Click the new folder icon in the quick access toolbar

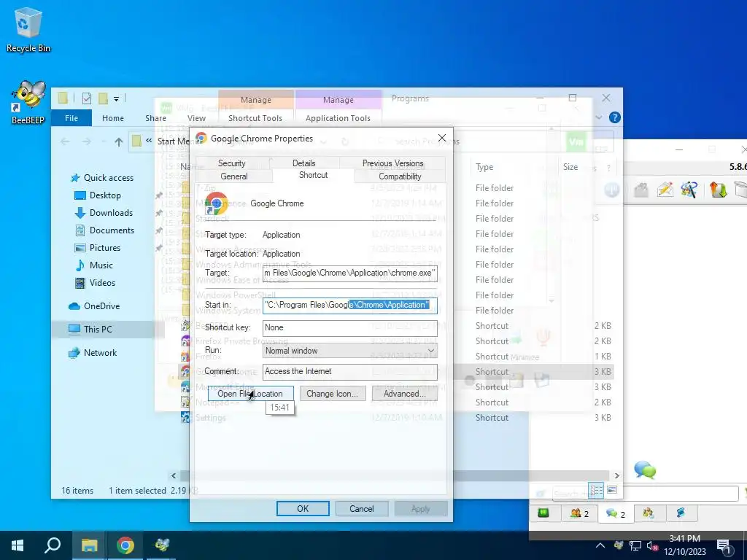(102, 98)
